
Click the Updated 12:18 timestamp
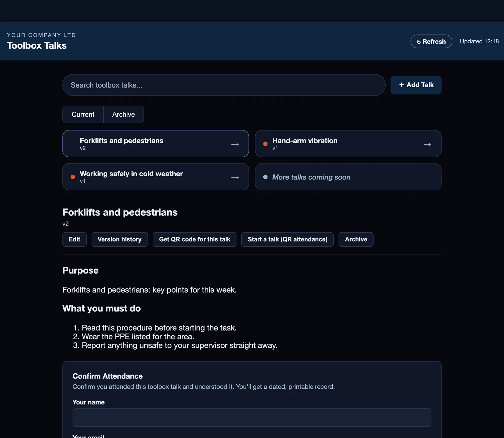(479, 42)
